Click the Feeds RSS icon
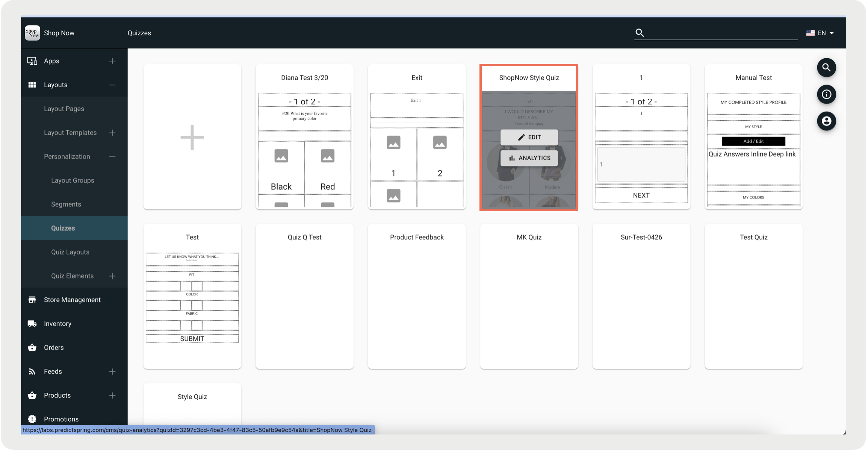 pos(32,372)
